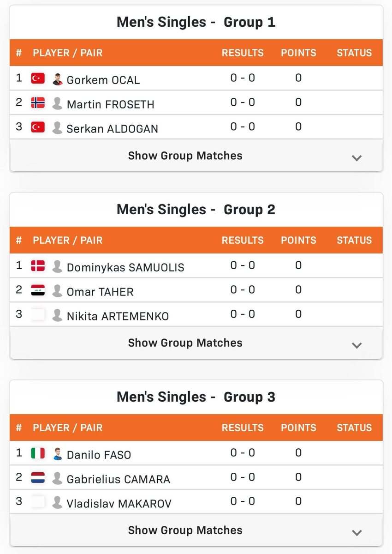Show Group Matches for Group 2
This screenshot has width=392, height=554.
[185, 343]
